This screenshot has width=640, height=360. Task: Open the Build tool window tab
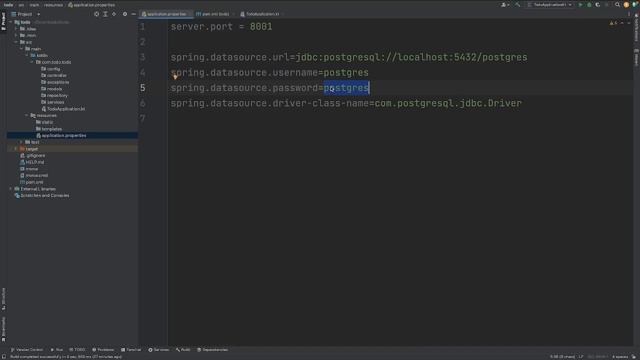[x=183, y=350]
